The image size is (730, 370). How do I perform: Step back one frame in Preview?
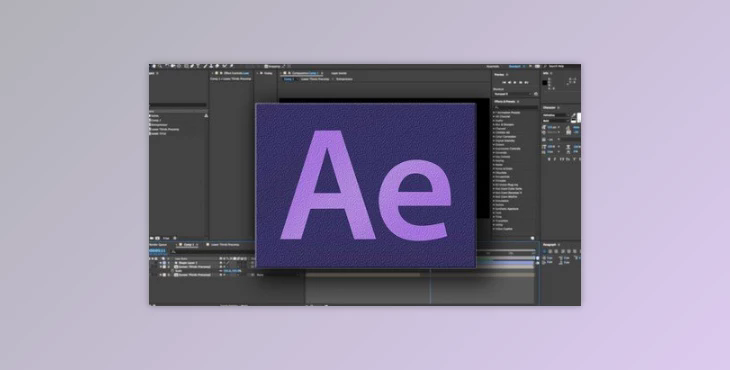coord(510,82)
